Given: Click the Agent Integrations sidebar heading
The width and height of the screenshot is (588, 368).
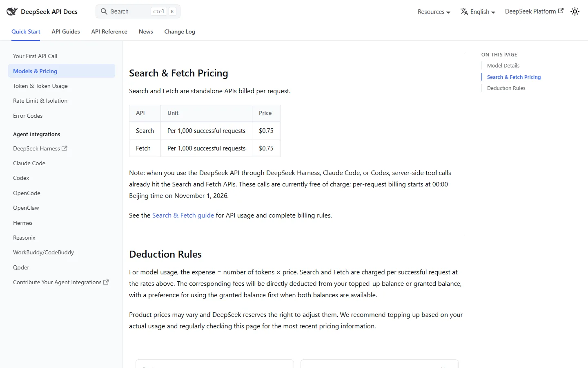Looking at the screenshot, I should pyautogui.click(x=36, y=134).
